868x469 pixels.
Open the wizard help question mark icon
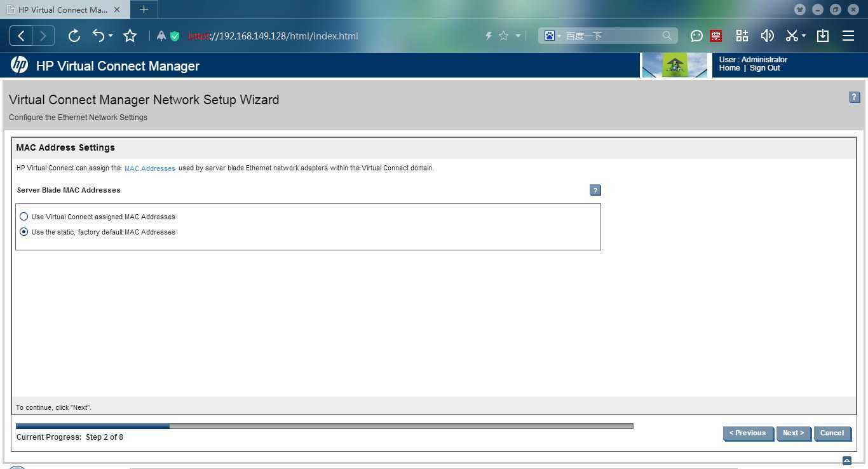pos(854,97)
